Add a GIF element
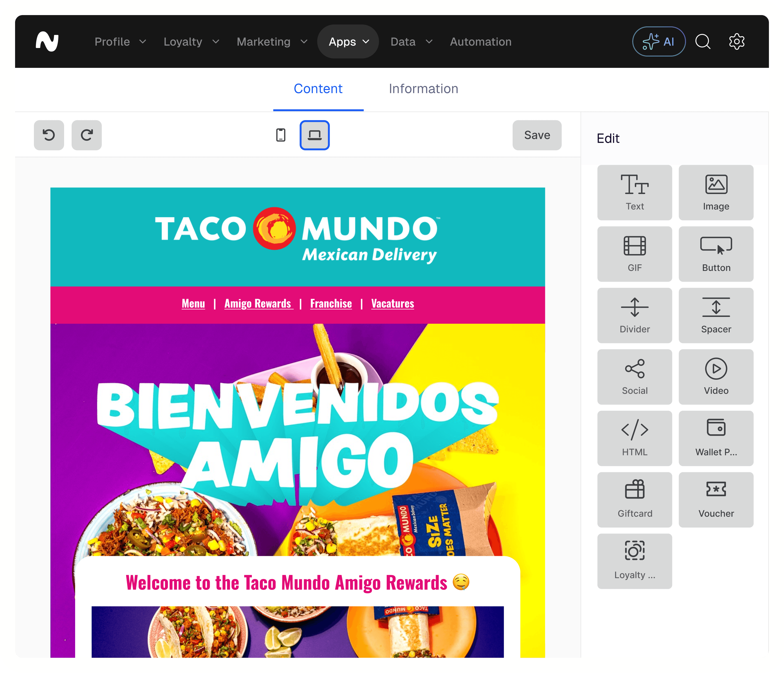 (634, 254)
